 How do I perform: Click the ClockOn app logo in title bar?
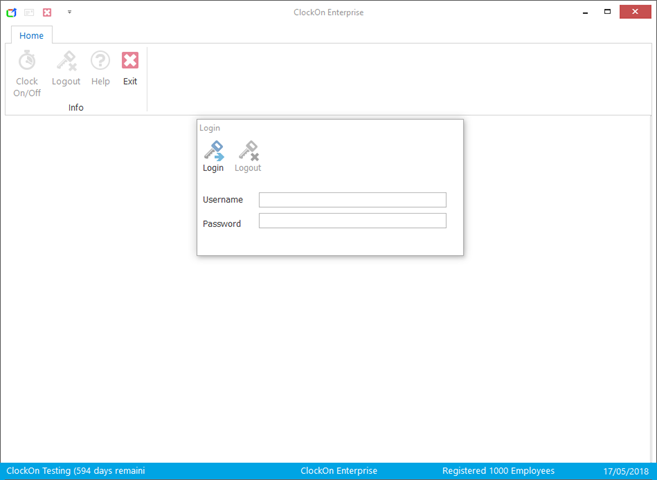11,12
